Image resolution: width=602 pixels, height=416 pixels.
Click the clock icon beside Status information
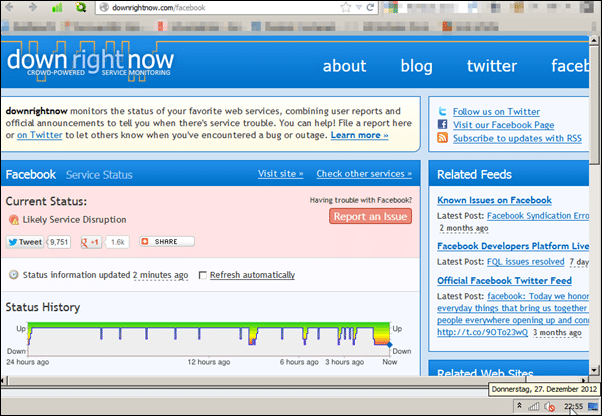click(x=14, y=275)
